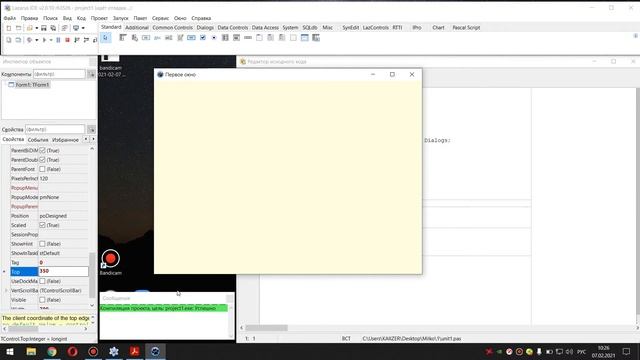This screenshot has height=360, width=640.
Task: Pick the TGroupBox component in Standard palette
Action: pyautogui.click(x=259, y=38)
